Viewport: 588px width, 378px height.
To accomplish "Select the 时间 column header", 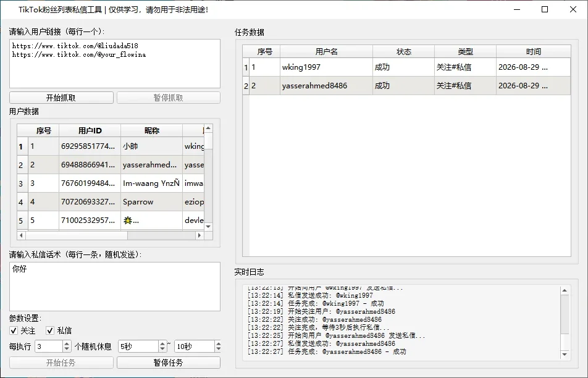I will point(533,51).
